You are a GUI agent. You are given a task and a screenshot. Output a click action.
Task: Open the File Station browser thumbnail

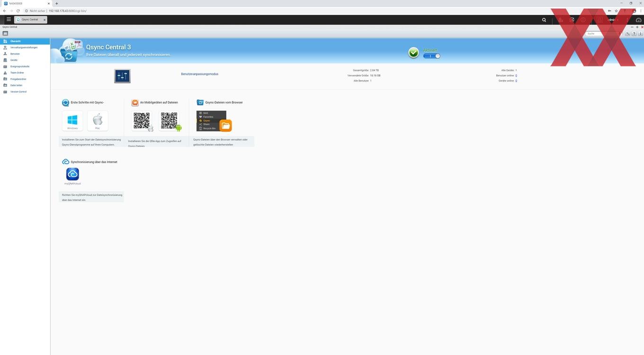211,120
